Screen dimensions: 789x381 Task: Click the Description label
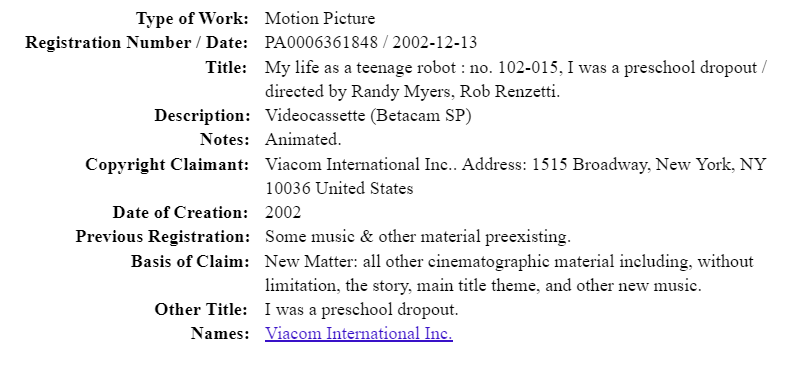pyautogui.click(x=202, y=116)
